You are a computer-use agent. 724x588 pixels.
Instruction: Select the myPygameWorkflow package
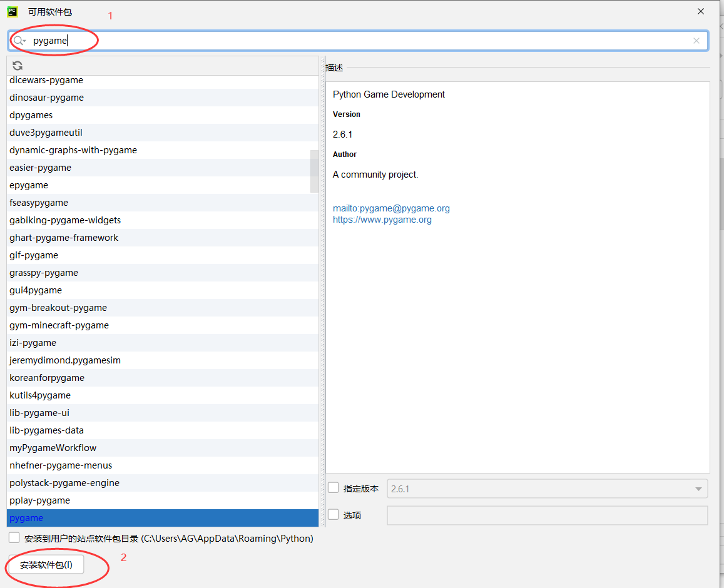163,449
